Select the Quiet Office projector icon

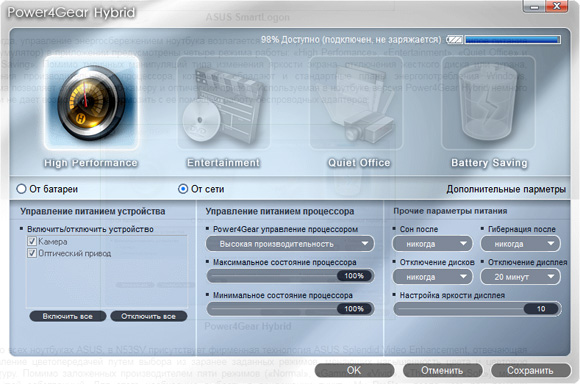pyautogui.click(x=356, y=102)
